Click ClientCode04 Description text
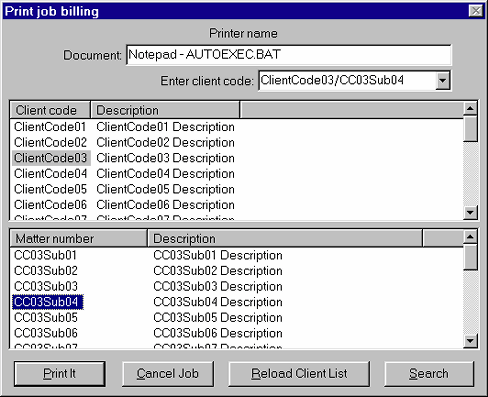This screenshot has width=488, height=397. 166,174
